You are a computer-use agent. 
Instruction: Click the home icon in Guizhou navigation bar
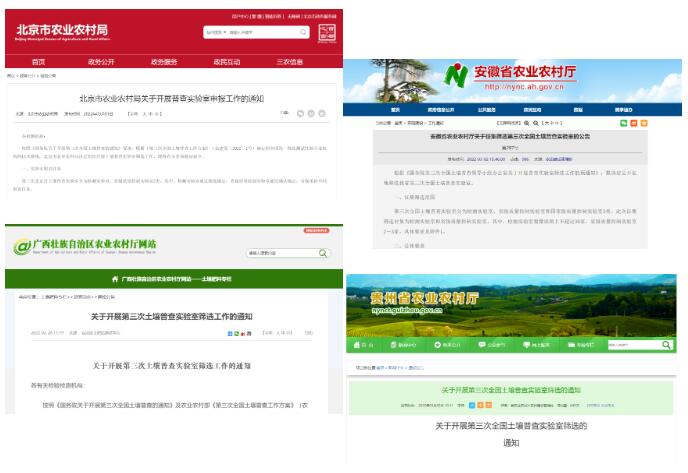coord(362,345)
